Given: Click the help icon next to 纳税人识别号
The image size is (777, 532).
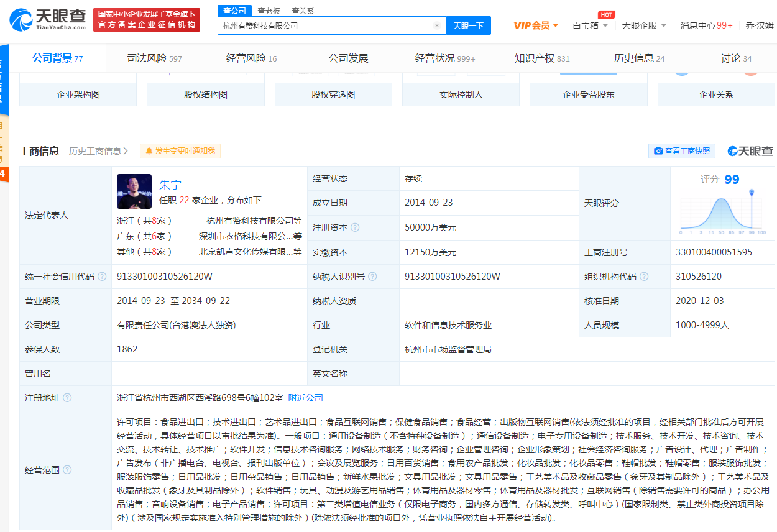Looking at the screenshot, I should tap(371, 277).
